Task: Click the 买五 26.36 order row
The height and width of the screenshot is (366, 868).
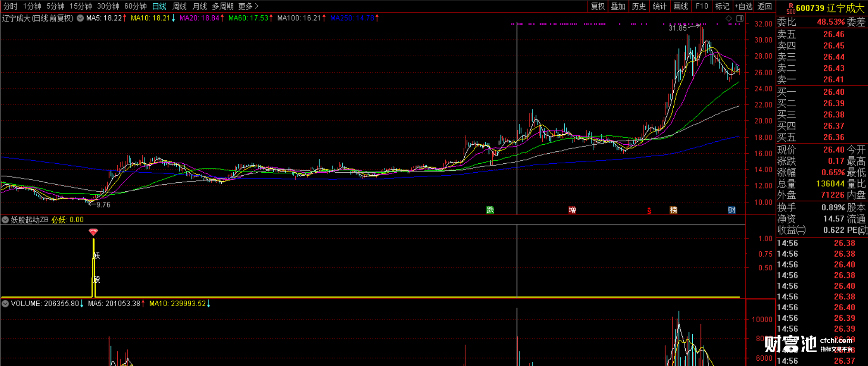Action: click(x=822, y=137)
